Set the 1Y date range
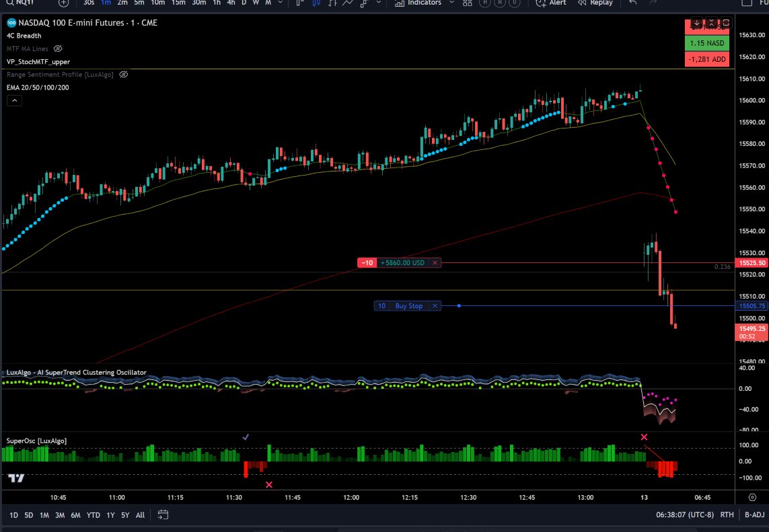This screenshot has height=532, width=769. pyautogui.click(x=110, y=515)
